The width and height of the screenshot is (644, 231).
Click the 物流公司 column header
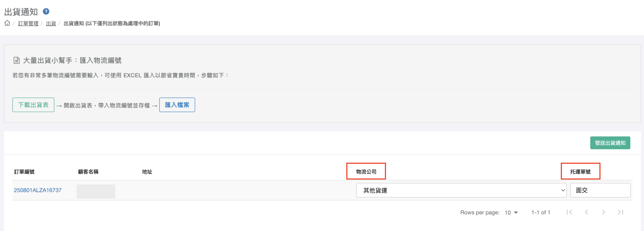coord(366,172)
